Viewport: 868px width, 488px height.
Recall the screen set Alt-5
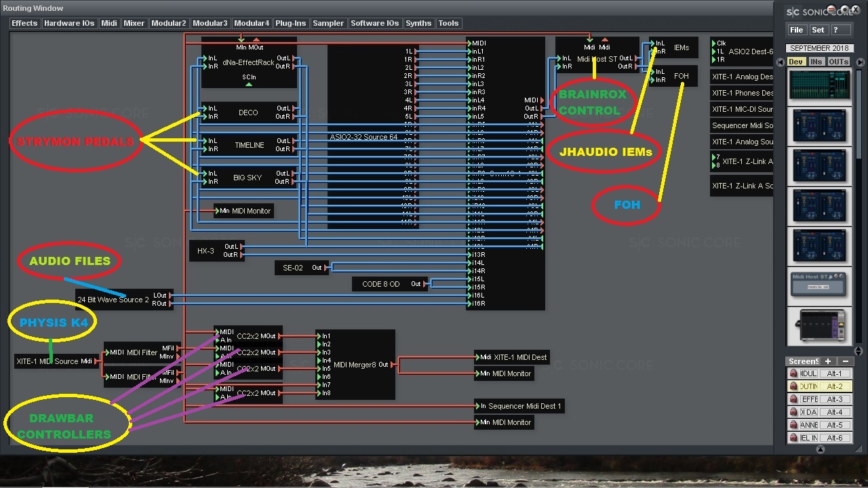(x=834, y=425)
